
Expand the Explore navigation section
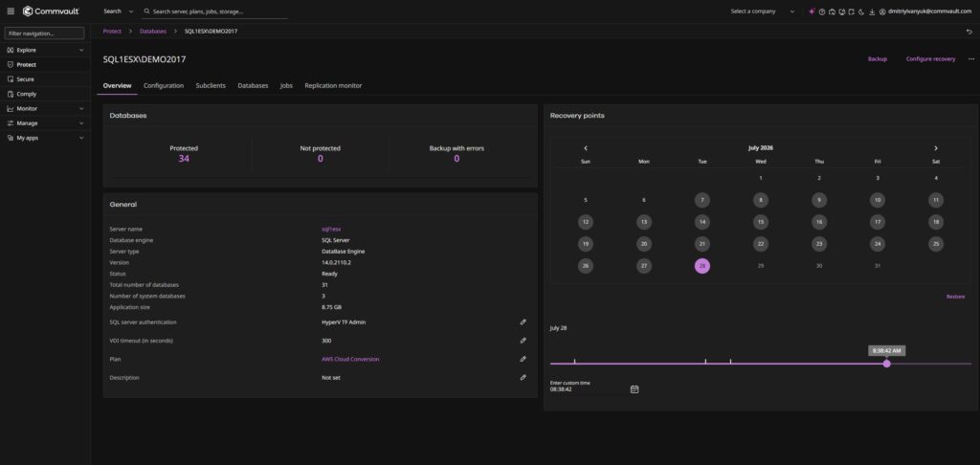tap(45, 50)
